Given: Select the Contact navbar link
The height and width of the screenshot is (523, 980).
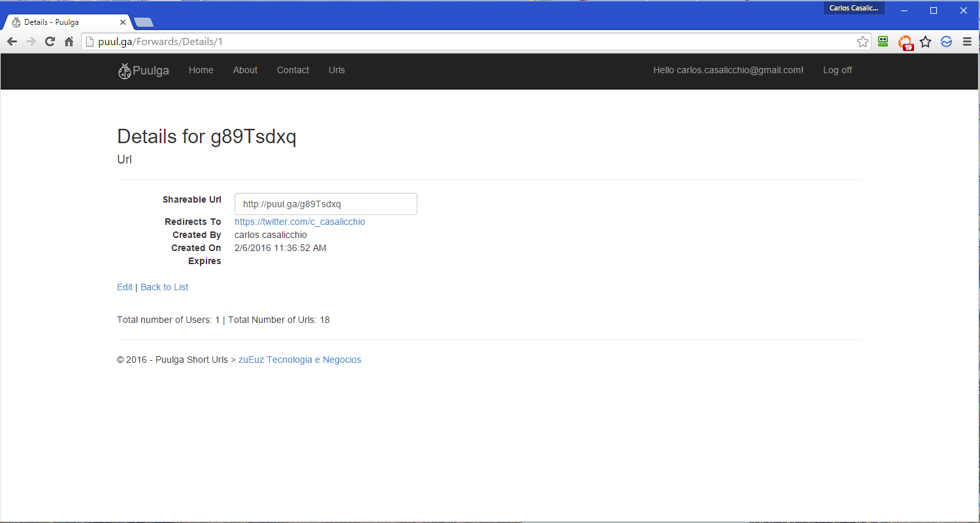Looking at the screenshot, I should click(293, 70).
